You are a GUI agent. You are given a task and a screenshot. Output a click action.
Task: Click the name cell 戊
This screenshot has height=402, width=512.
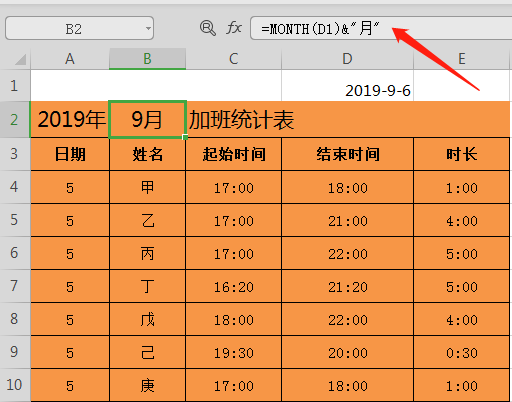(x=147, y=319)
